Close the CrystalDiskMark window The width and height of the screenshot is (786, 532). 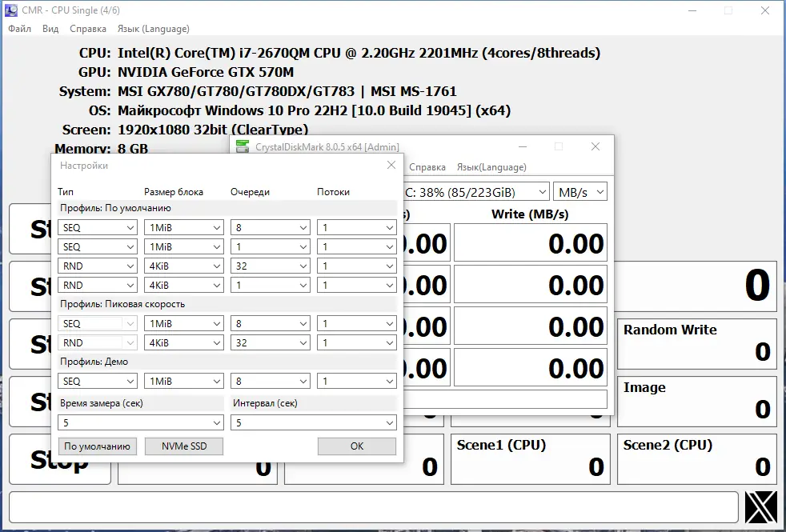point(596,146)
